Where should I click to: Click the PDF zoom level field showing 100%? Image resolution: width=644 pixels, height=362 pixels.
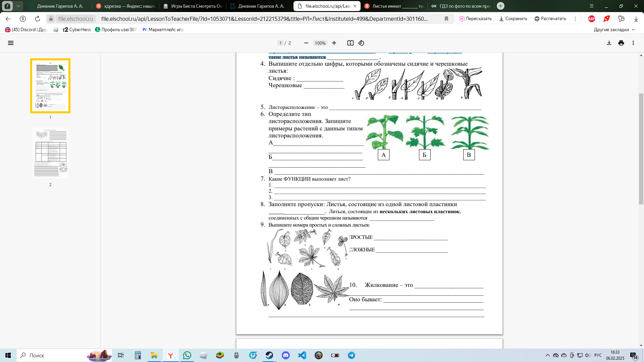(320, 43)
